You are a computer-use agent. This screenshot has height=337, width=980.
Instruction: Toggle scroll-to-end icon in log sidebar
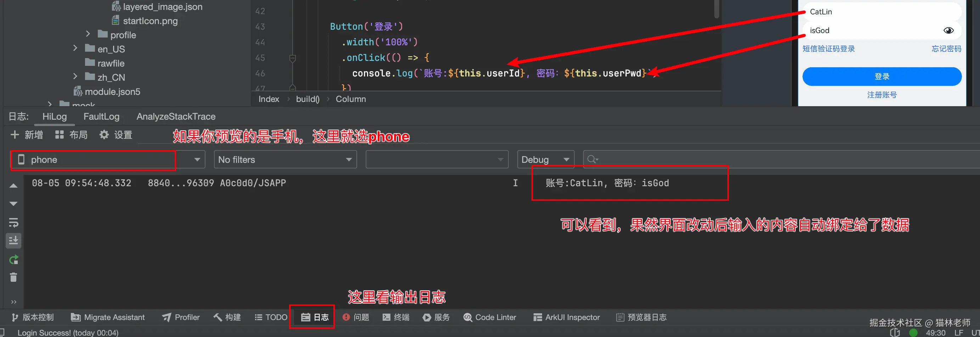13,240
